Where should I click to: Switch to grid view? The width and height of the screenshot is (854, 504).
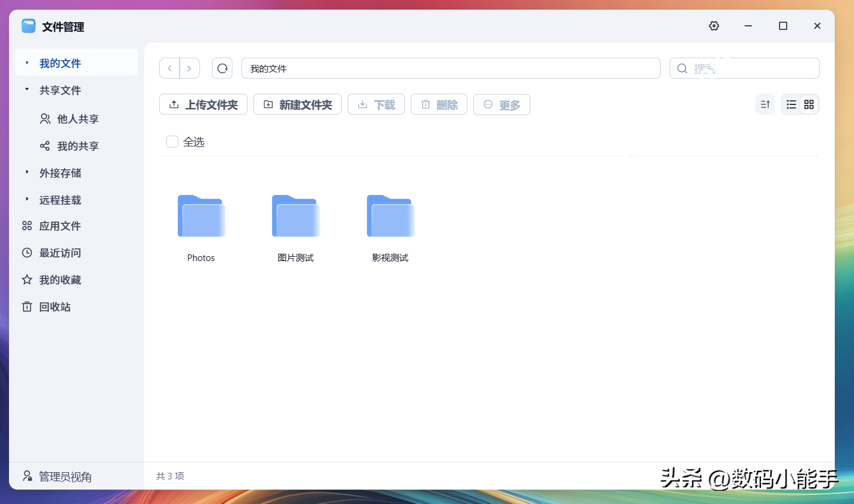(809, 104)
